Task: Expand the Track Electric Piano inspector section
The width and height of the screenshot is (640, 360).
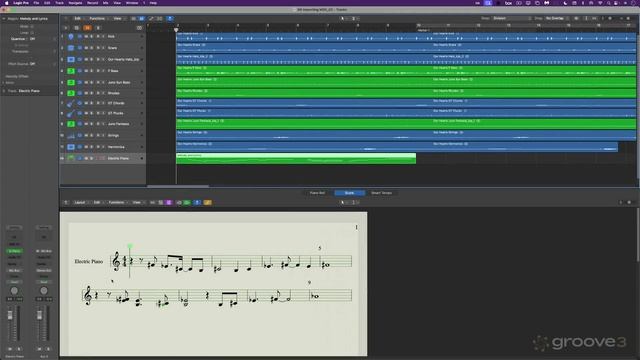Action: [4, 91]
